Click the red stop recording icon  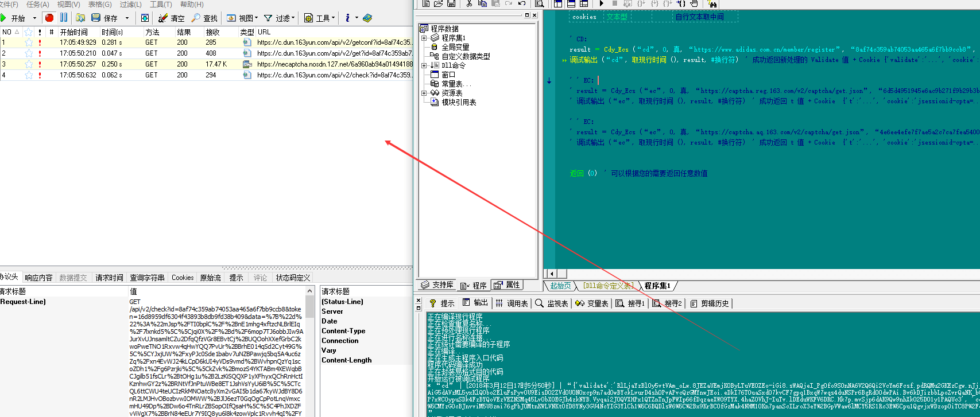[49, 18]
